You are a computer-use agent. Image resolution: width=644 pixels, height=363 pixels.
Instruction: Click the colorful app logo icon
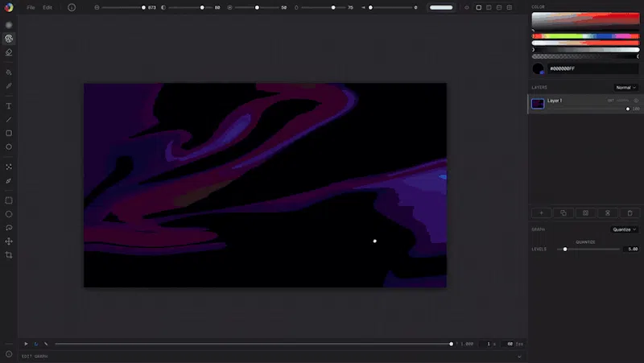pyautogui.click(x=9, y=7)
